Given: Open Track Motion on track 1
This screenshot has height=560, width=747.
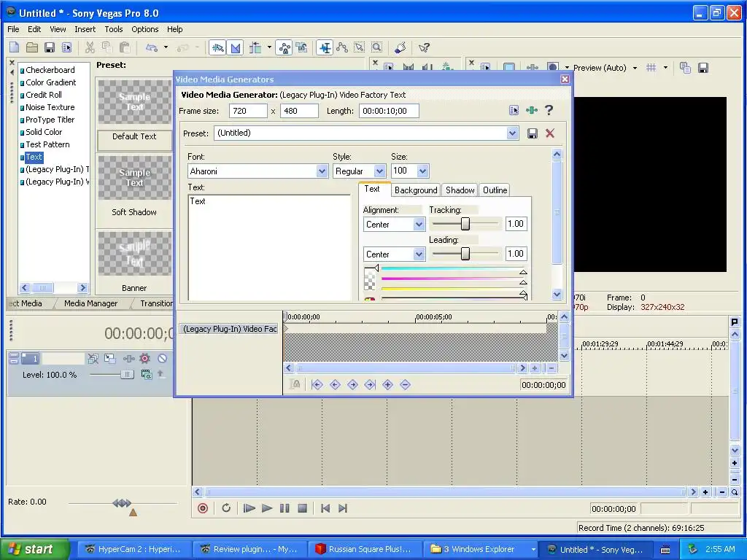Looking at the screenshot, I should tap(110, 359).
